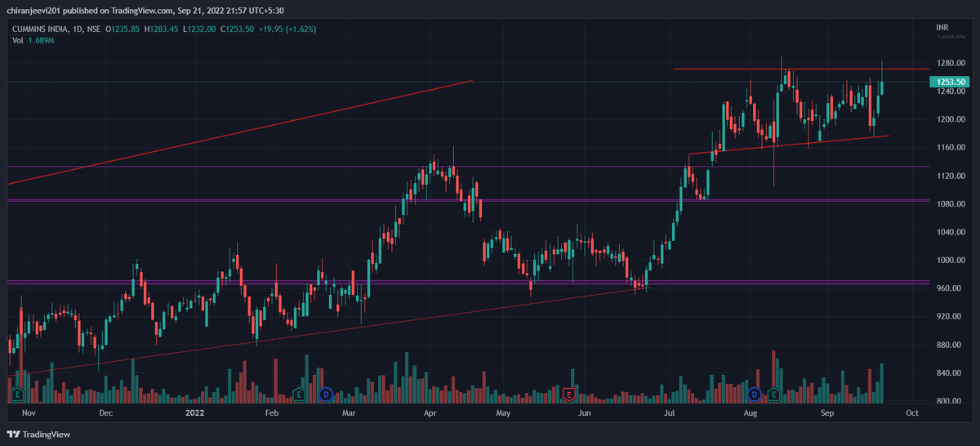Screen dimensions: 980x446
Task: Click the 800.00 price axis label
Action: [x=949, y=401]
